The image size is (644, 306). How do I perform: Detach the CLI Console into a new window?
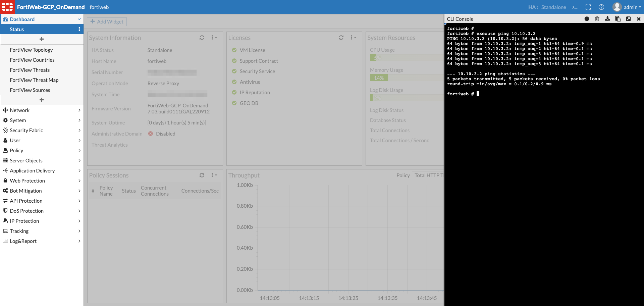(x=628, y=19)
